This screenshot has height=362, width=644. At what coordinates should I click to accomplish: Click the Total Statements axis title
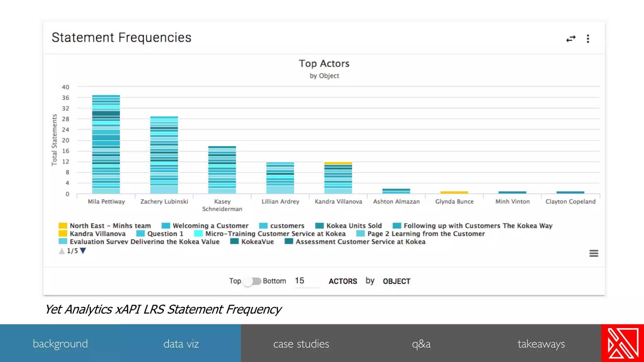[x=54, y=140]
